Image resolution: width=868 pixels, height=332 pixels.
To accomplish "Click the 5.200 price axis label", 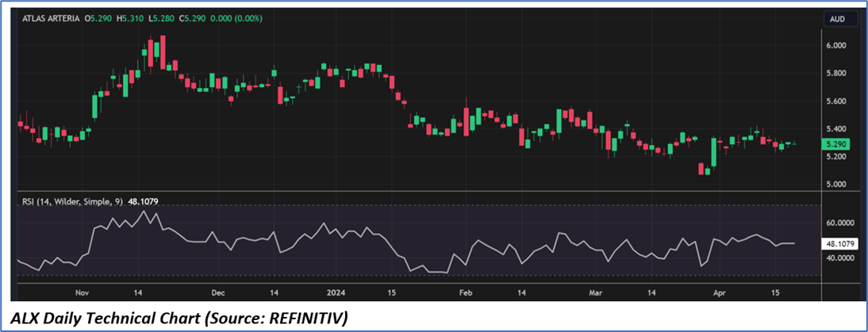I will coord(837,157).
